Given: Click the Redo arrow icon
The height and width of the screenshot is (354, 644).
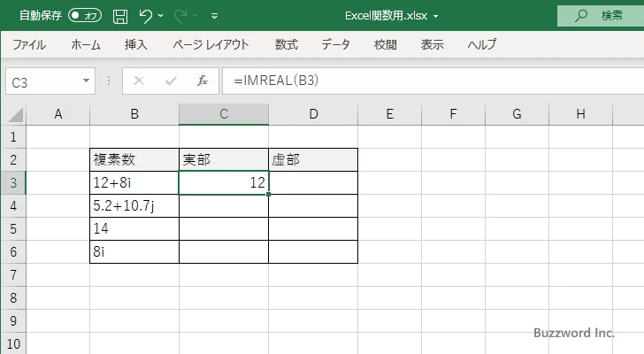Looking at the screenshot, I should click(x=180, y=16).
